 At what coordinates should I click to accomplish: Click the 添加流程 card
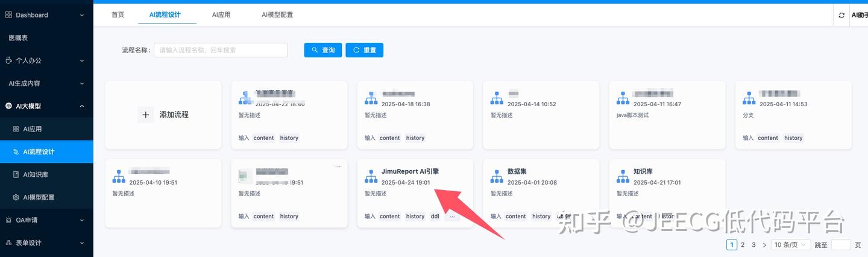(163, 115)
